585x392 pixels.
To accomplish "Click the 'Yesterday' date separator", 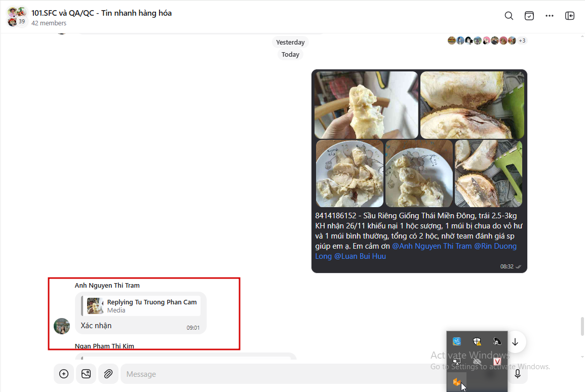I will (x=290, y=42).
